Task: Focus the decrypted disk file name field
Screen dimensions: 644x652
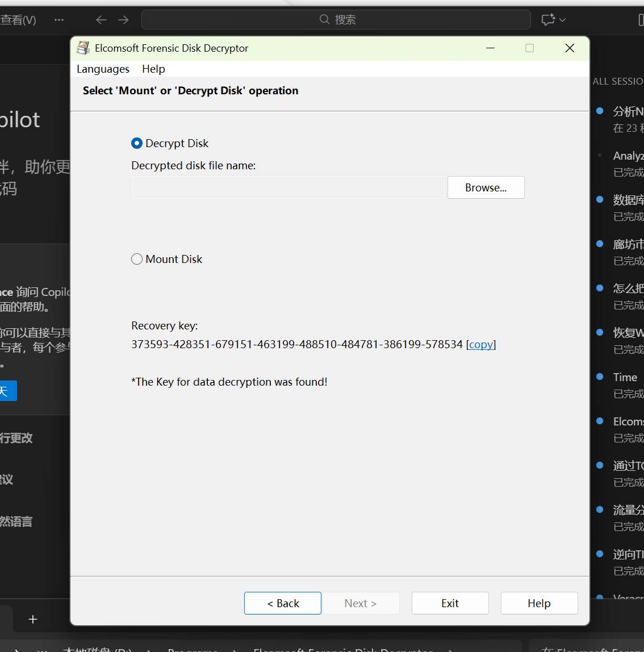Action: [288, 187]
